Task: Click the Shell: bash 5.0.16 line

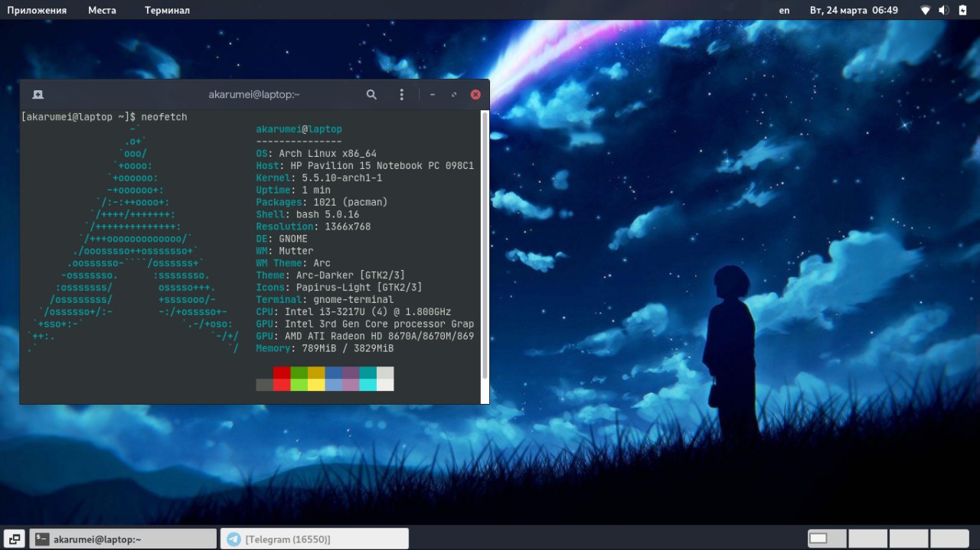Action: tap(308, 215)
